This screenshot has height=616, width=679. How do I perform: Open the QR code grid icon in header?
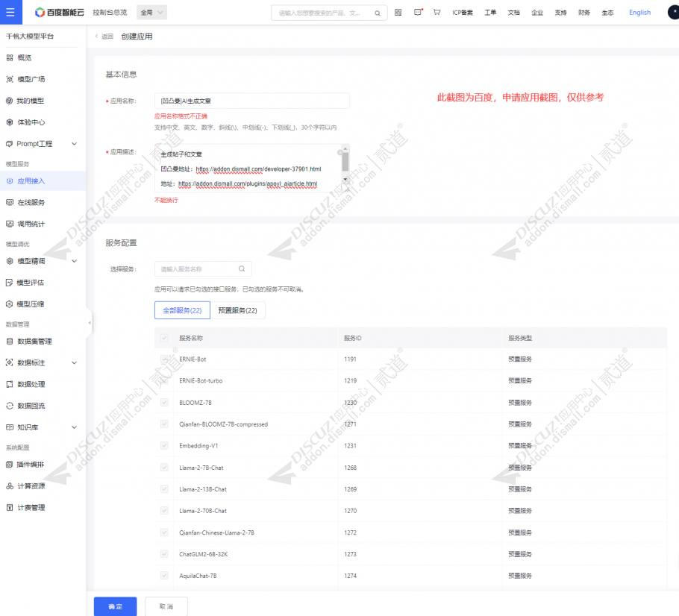click(398, 13)
